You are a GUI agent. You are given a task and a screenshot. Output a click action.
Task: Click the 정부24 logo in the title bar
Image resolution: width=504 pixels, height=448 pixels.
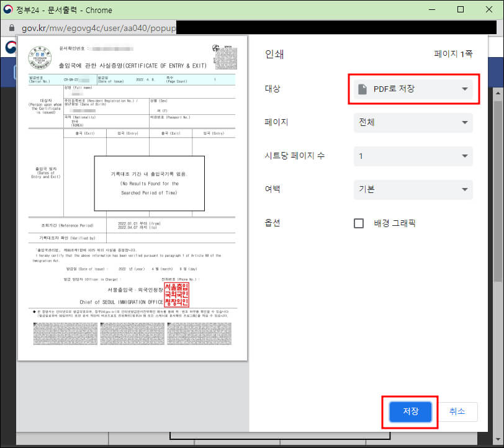pyautogui.click(x=9, y=9)
